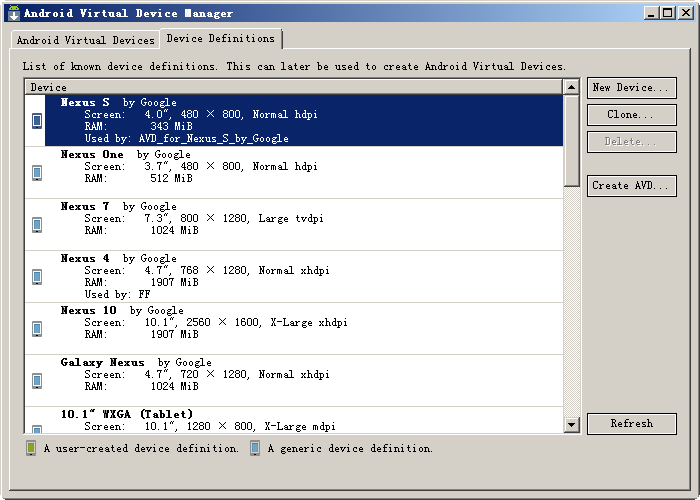Click the blue generic device legend icon
The image size is (700, 500).
click(255, 448)
